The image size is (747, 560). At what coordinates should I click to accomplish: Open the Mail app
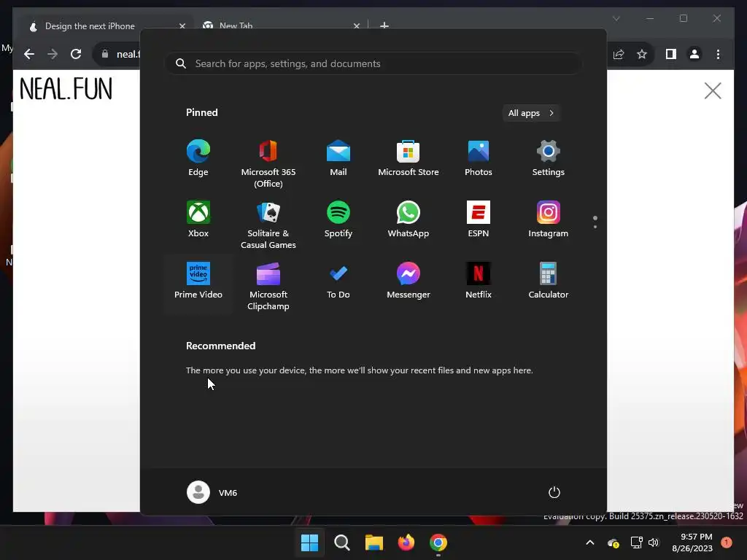(x=338, y=159)
